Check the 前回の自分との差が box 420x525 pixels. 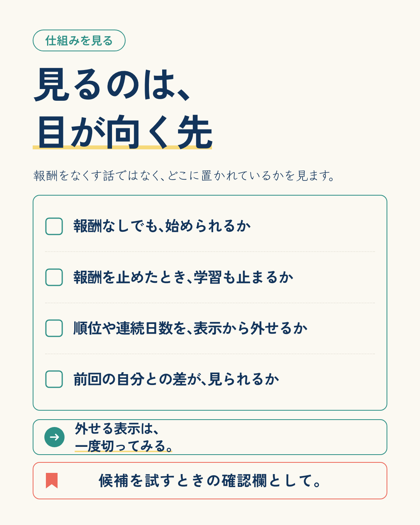[x=54, y=379]
